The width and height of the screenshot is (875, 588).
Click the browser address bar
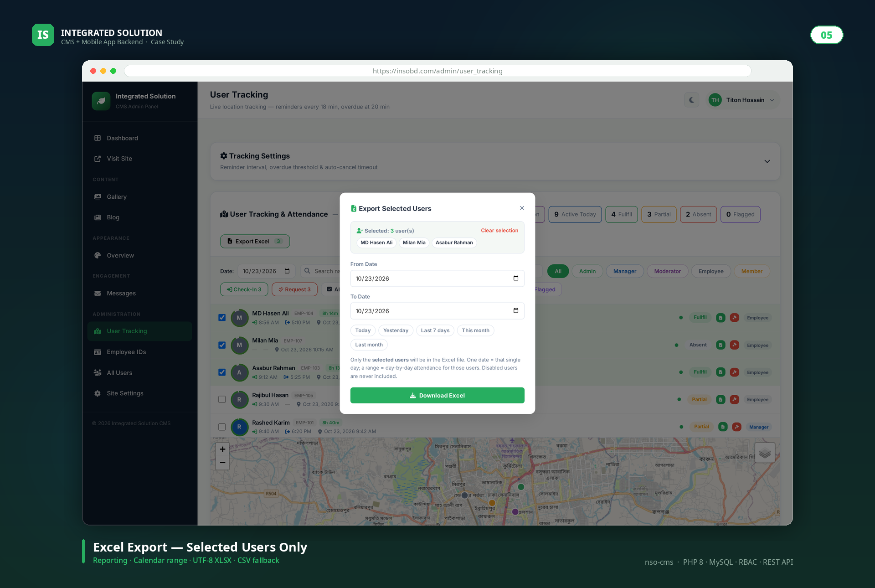[437, 71]
